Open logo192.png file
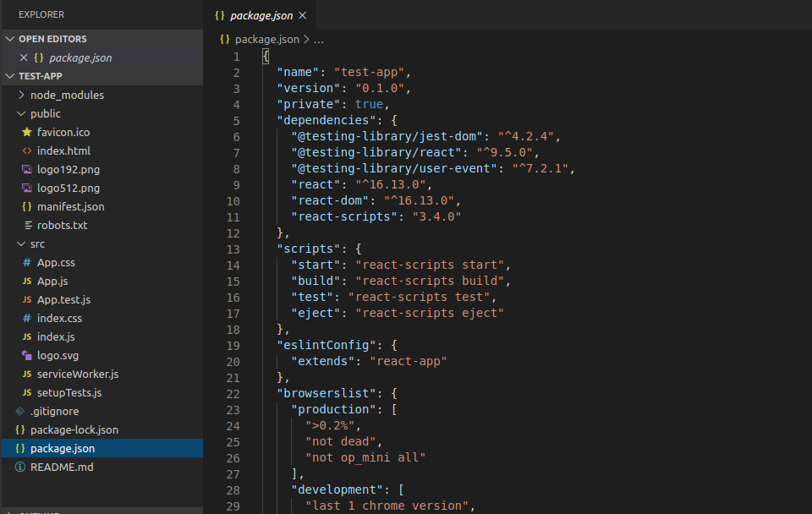812x514 pixels. pos(69,169)
